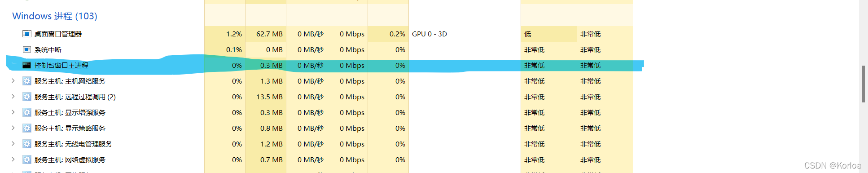The image size is (868, 173).
Task: Expand the 服务主机: 网络虚拟服务 group
Action: pyautogui.click(x=13, y=160)
